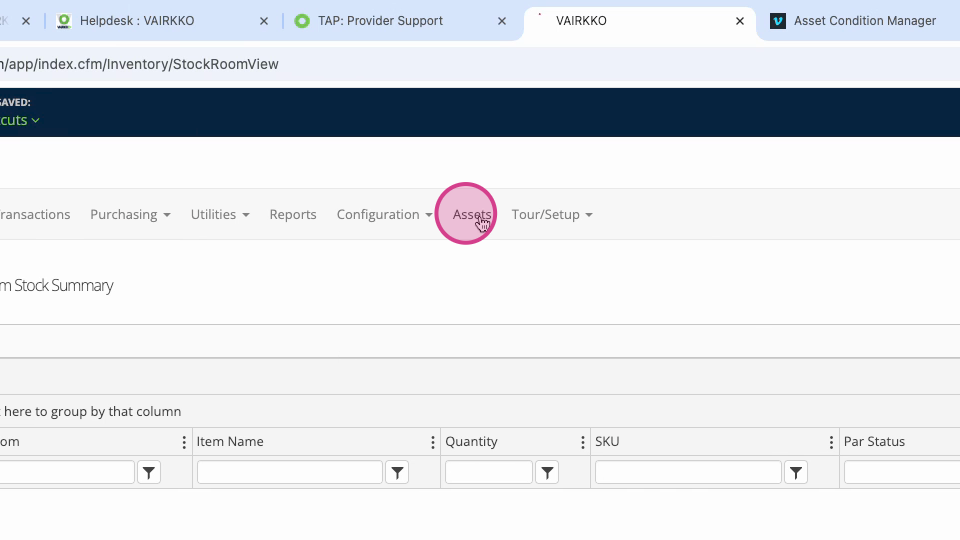Close the active VAIRKKO tab
Image resolution: width=960 pixels, height=540 pixels.
tap(740, 21)
